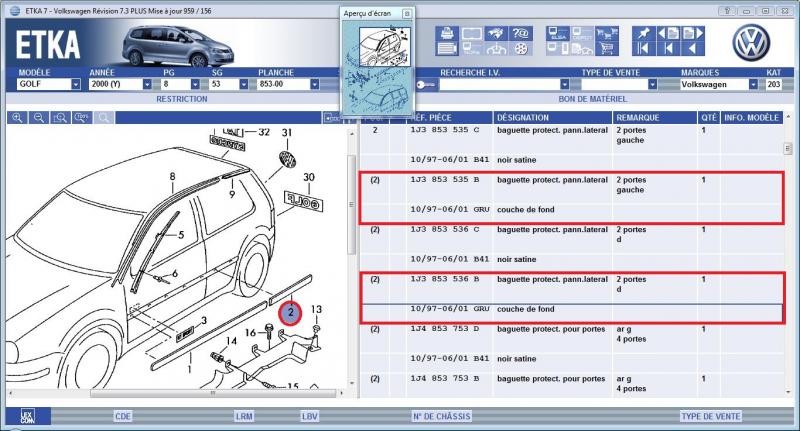Go back one step with the plain left arrow
This screenshot has width=800, height=431.
click(693, 48)
